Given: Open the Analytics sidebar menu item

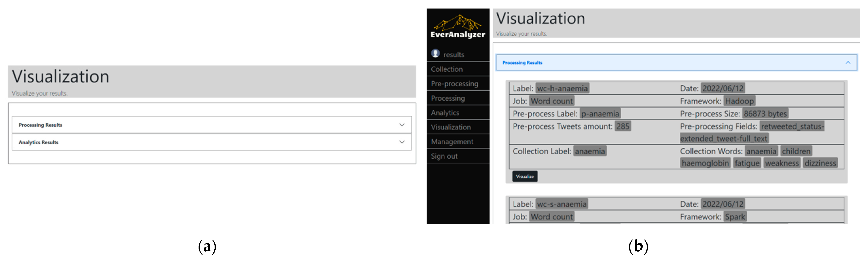Looking at the screenshot, I should click(x=445, y=112).
